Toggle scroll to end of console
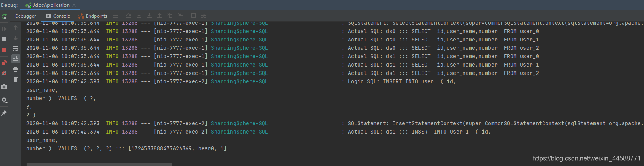This screenshot has width=644, height=166. click(16, 59)
